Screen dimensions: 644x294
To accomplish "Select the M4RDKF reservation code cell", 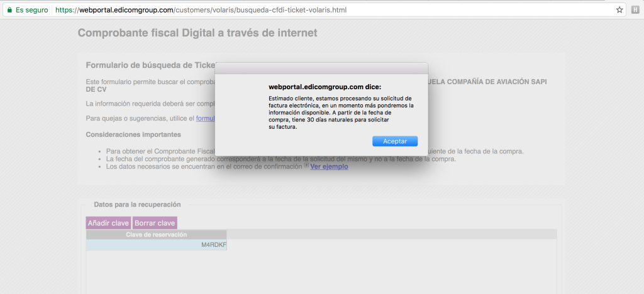I will tap(157, 245).
